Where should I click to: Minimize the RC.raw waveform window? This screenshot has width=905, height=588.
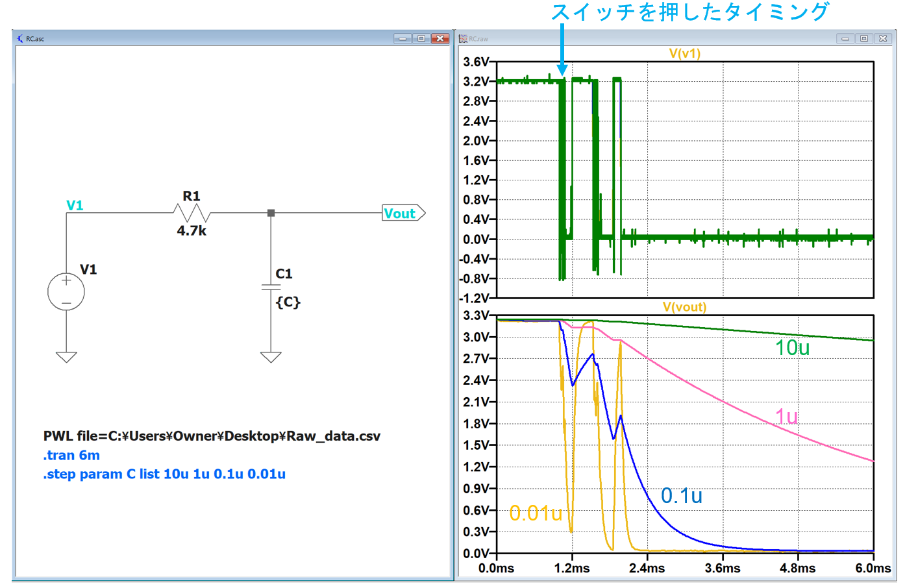(845, 39)
